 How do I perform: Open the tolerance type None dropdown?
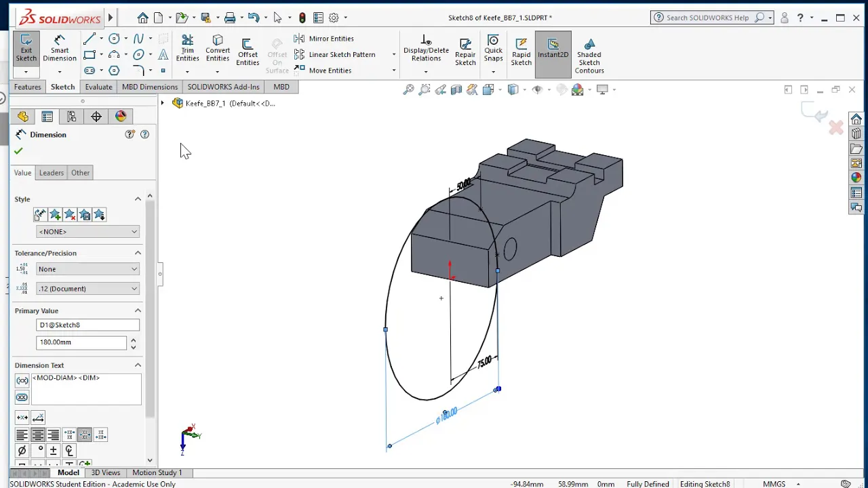click(x=87, y=269)
